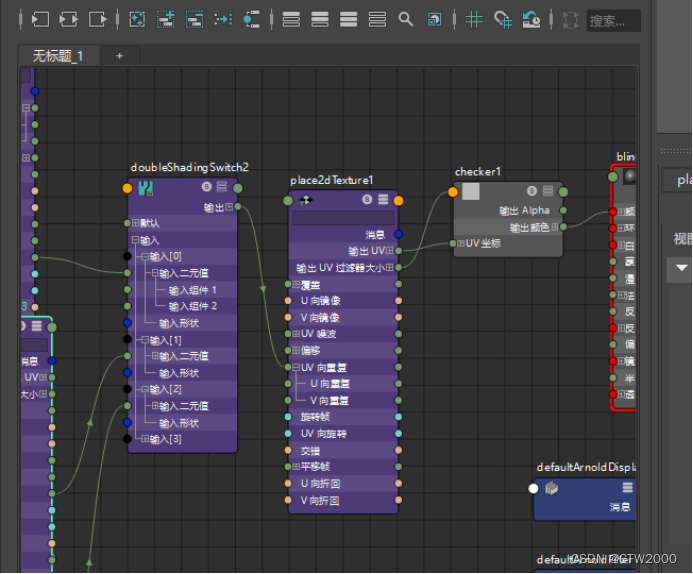Select the V 向折回 attribute
Screen dimensions: 693x574
coord(320,500)
